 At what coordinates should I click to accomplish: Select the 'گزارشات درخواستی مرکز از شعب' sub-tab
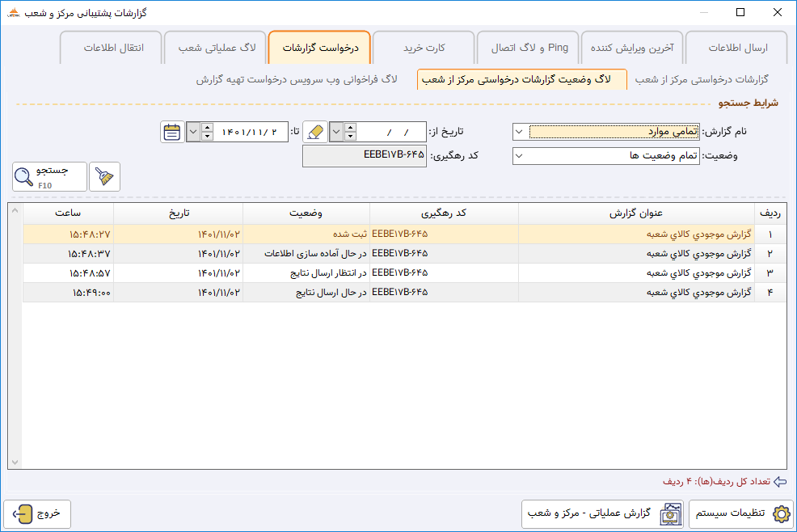(702, 79)
